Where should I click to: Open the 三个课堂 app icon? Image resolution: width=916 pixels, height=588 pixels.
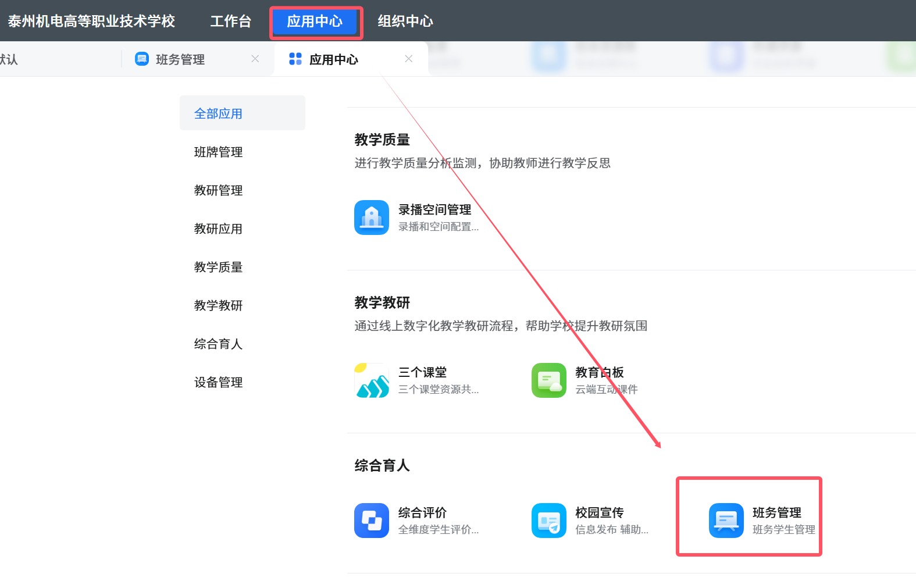pos(372,380)
